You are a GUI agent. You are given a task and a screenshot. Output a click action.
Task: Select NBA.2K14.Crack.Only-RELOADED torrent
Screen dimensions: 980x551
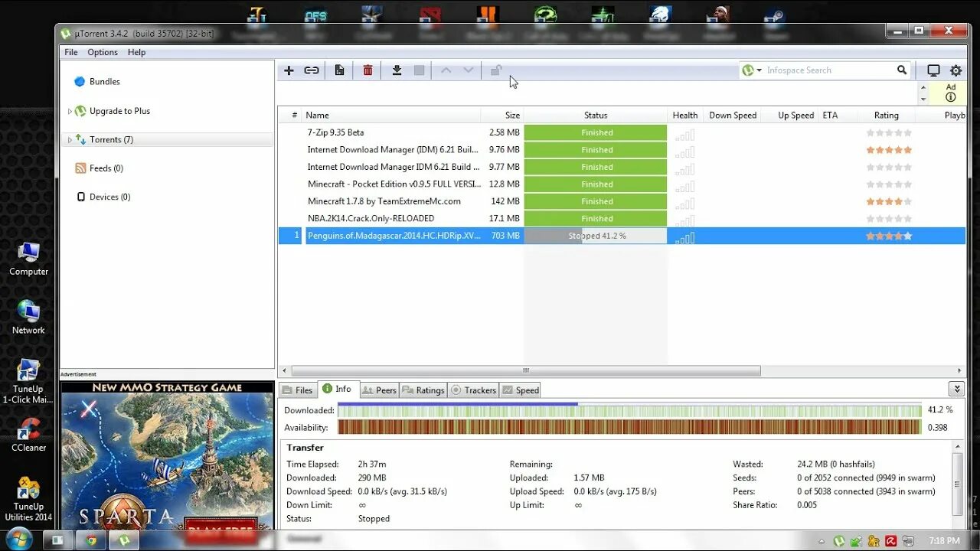point(371,219)
